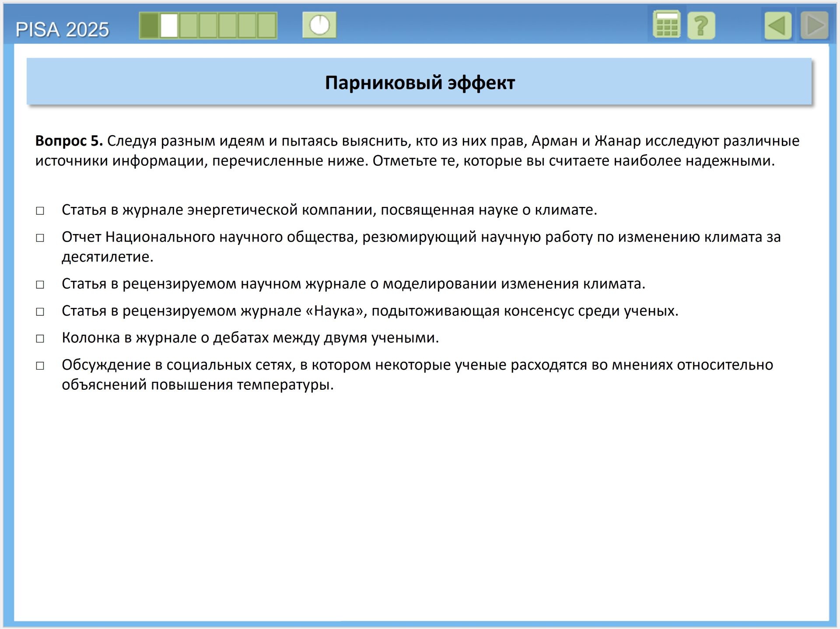The image size is (840, 629).
Task: Check the peer-reviewed climate modeling article option
Action: (40, 285)
